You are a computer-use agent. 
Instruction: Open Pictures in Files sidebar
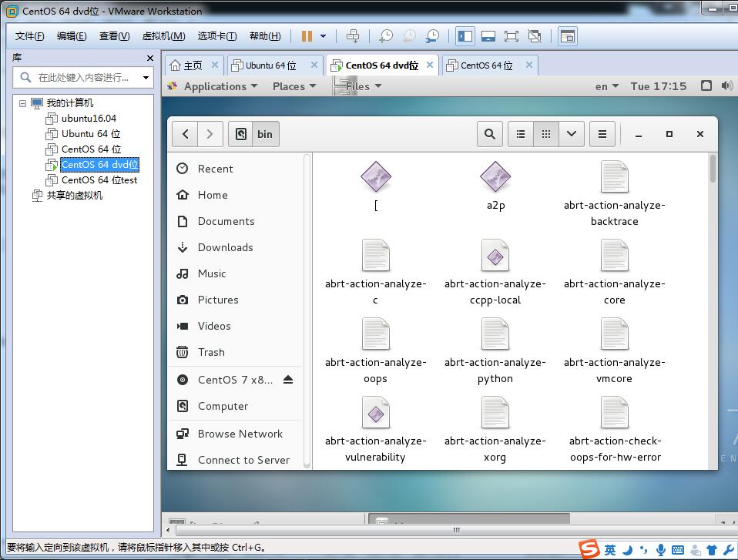point(235,300)
